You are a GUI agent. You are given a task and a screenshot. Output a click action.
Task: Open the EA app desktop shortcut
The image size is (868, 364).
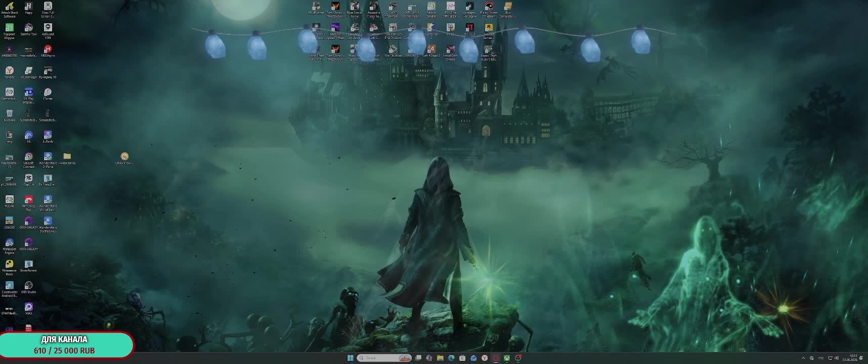click(29, 136)
